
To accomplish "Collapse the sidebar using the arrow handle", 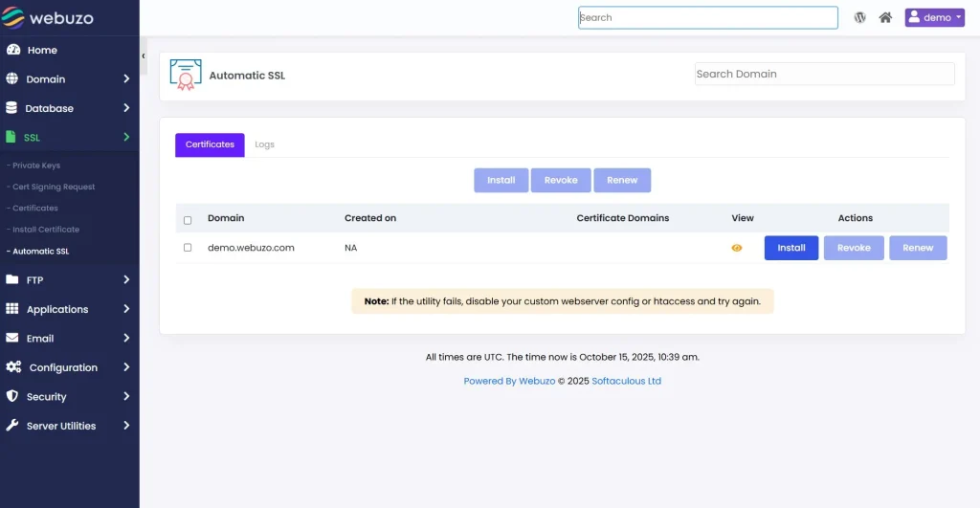I will [x=144, y=56].
